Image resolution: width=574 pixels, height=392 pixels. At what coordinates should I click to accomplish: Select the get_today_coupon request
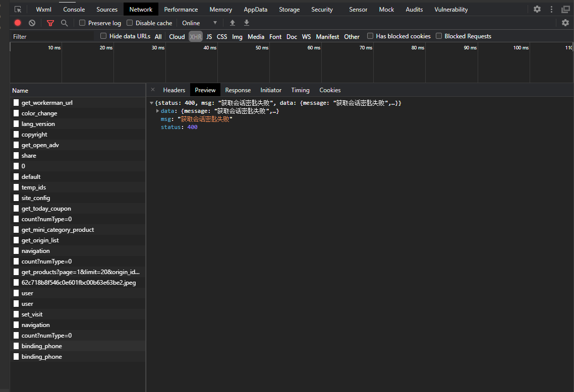click(78, 209)
